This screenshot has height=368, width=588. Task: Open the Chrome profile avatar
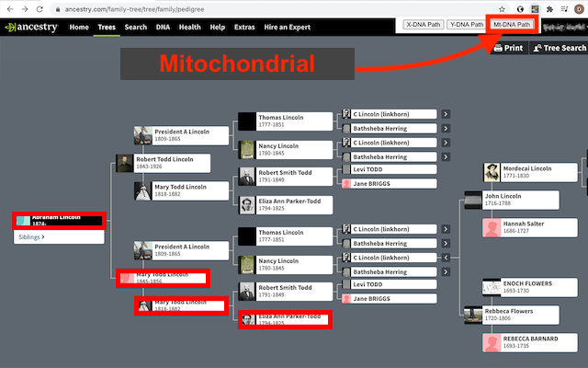579,9
